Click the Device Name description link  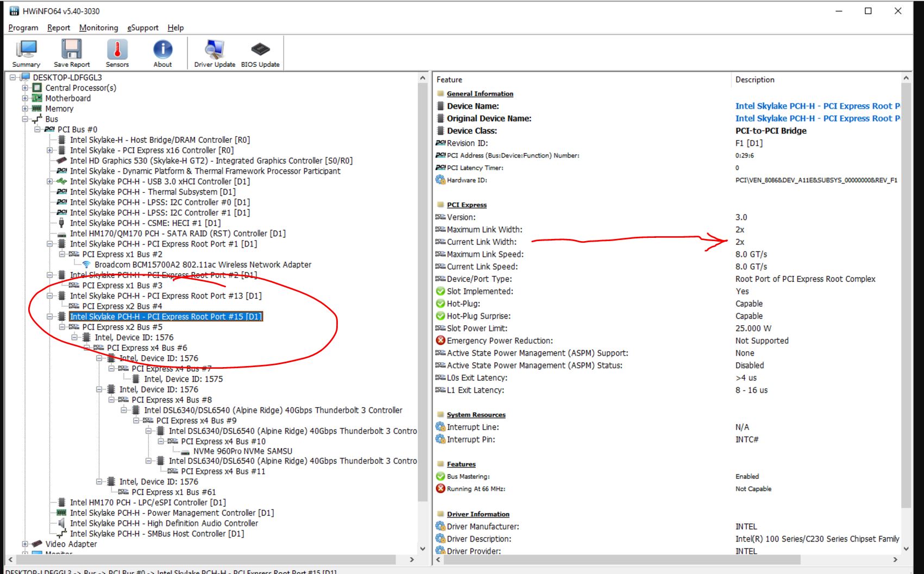818,106
